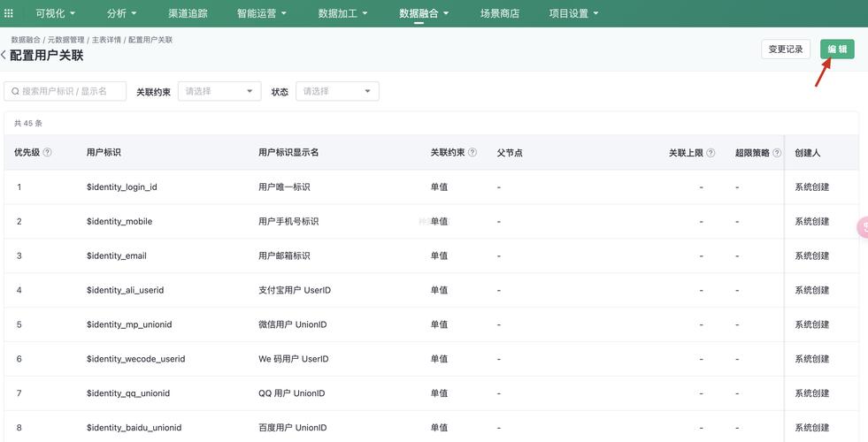Click the help icon next to 超限策略
This screenshot has height=442, width=868.
(777, 153)
